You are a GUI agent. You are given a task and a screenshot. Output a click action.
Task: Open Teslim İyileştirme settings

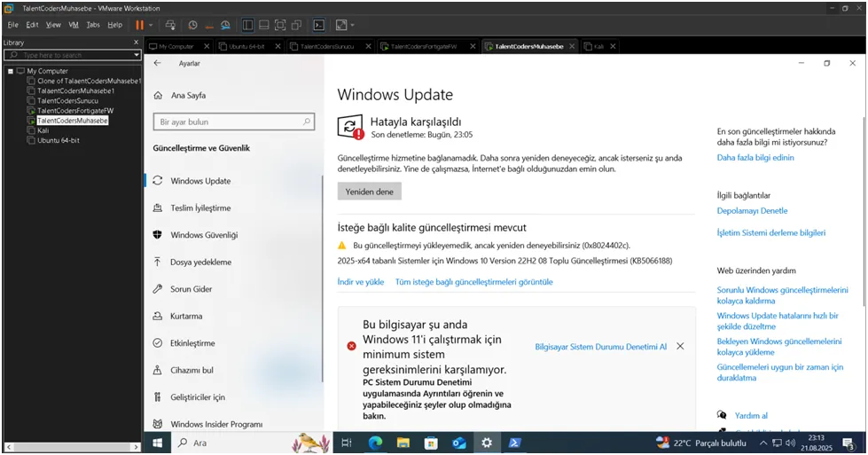pos(200,208)
